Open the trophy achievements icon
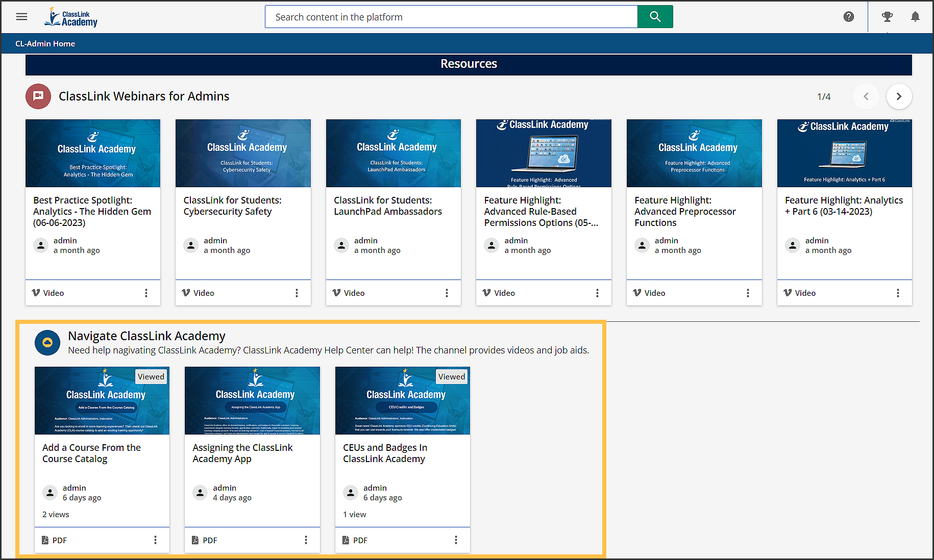 click(x=887, y=17)
